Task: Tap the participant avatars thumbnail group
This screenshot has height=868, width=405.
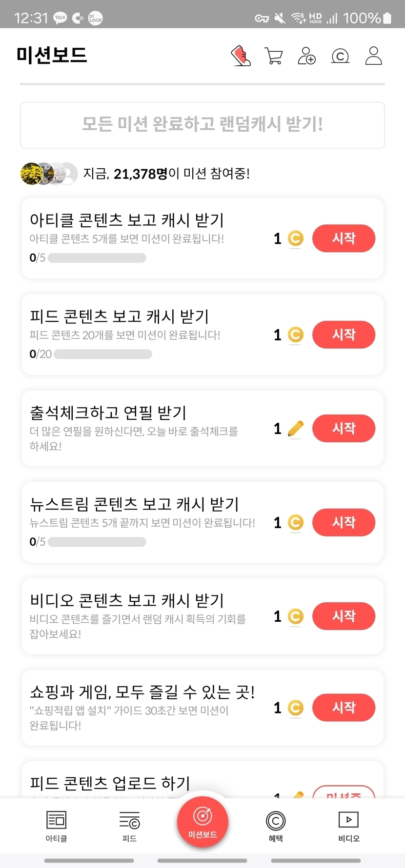Action: click(49, 174)
